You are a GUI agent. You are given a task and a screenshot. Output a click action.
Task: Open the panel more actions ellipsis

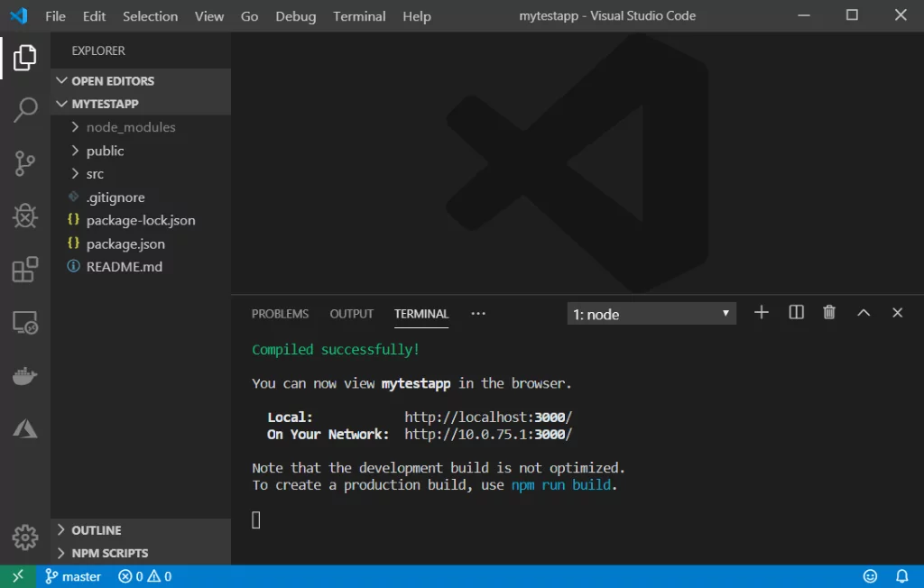point(478,314)
